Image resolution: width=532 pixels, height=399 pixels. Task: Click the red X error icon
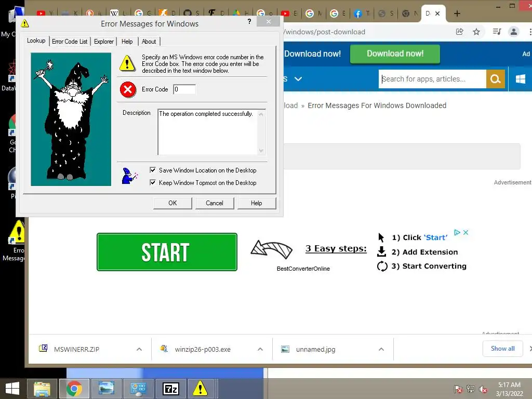pos(128,89)
